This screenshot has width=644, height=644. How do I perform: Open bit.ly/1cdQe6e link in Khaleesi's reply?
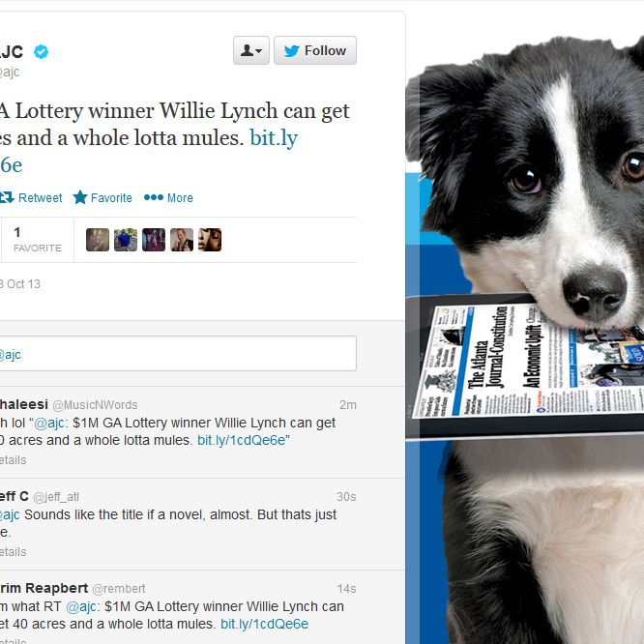coord(241,440)
